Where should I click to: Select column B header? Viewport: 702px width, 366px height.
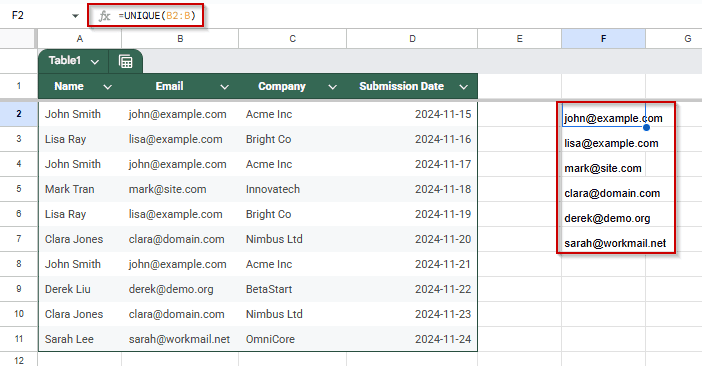180,39
